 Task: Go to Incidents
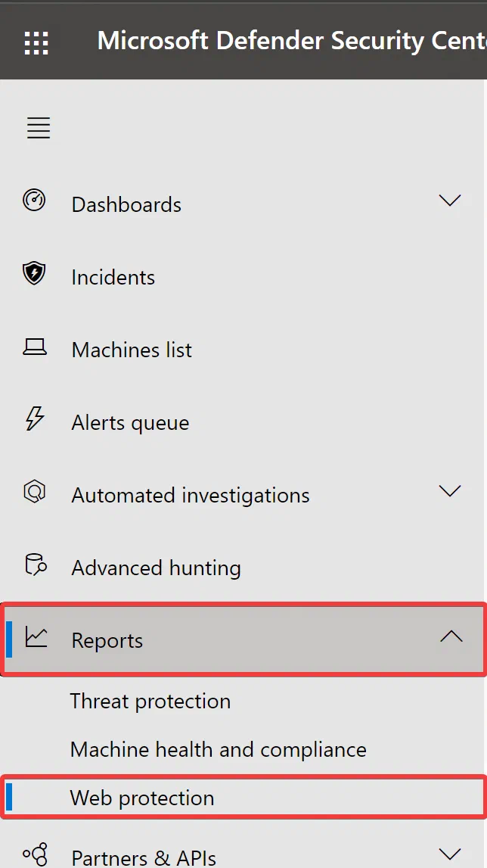pyautogui.click(x=113, y=277)
